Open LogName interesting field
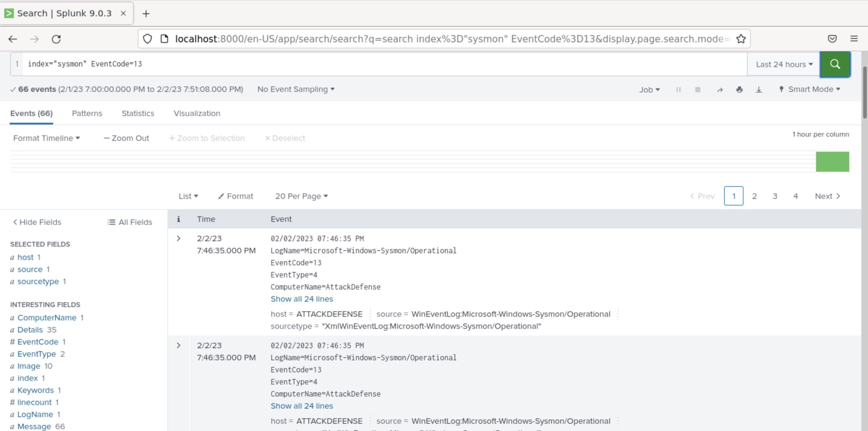Screen dimensions: 868x431 (35, 414)
